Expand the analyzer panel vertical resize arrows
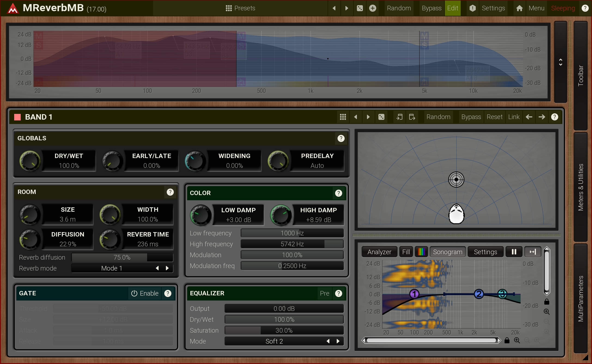Viewport: 592px width, 364px height. 560,62
